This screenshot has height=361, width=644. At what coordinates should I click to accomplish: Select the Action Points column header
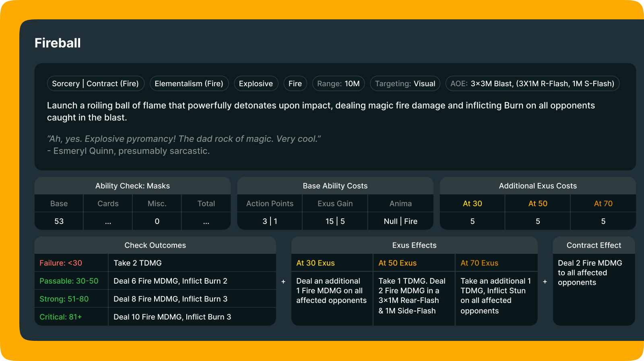(x=270, y=203)
